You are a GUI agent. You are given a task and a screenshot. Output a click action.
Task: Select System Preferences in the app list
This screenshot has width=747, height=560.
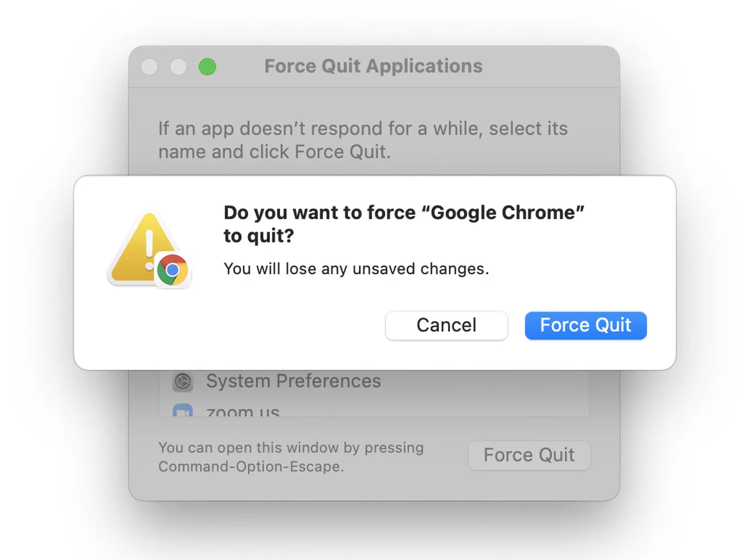293,381
